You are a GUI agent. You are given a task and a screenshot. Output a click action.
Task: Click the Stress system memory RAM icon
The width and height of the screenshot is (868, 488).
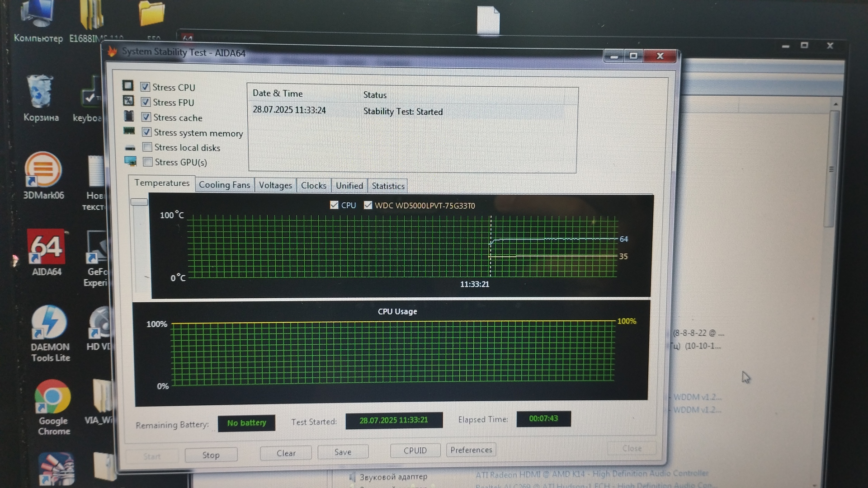coord(129,131)
